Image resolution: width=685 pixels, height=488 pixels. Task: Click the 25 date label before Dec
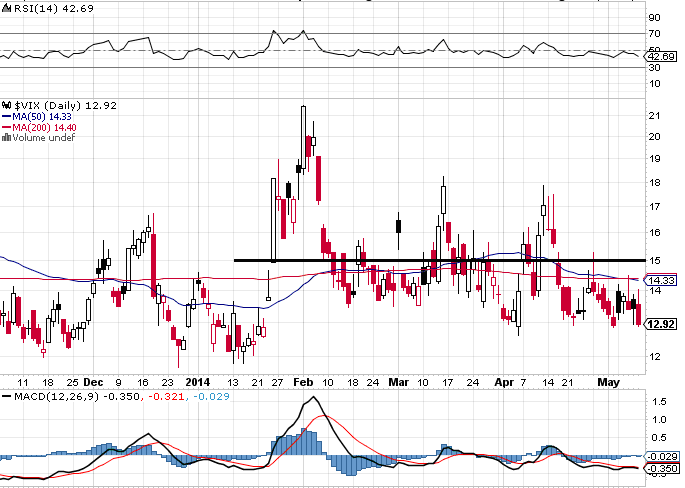click(x=73, y=383)
